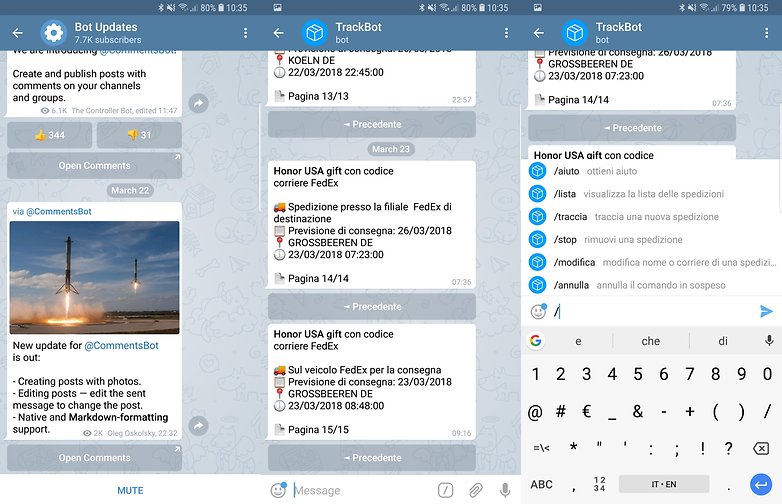Image resolution: width=782 pixels, height=504 pixels.
Task: Select keyboard suggestion 'che'
Action: (651, 341)
